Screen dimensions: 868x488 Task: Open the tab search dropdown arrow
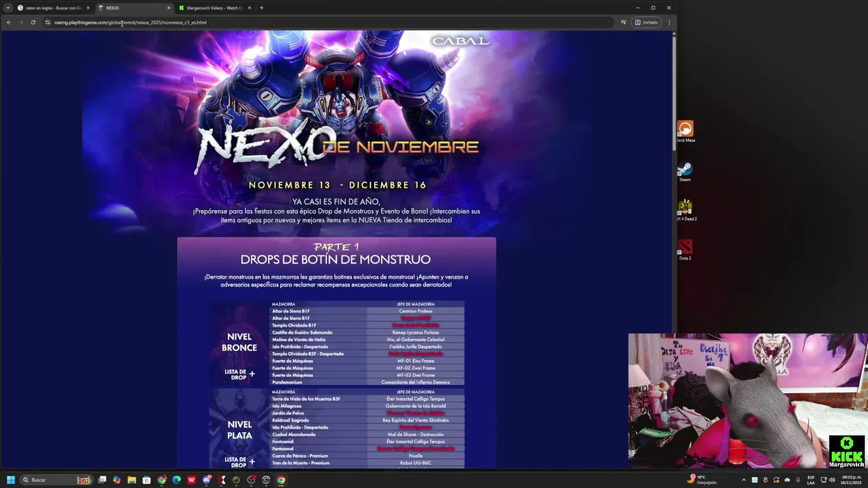(7, 7)
